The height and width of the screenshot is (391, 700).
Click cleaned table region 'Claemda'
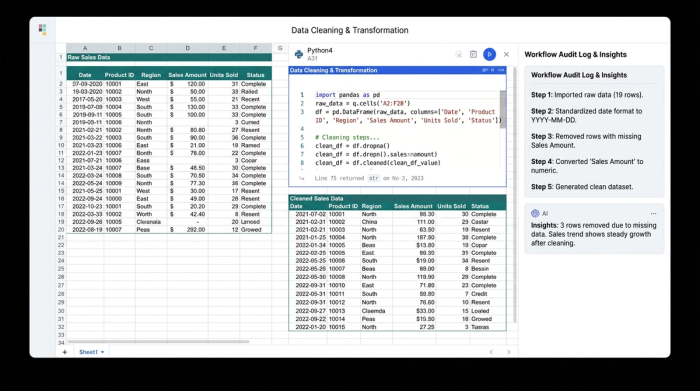click(373, 311)
